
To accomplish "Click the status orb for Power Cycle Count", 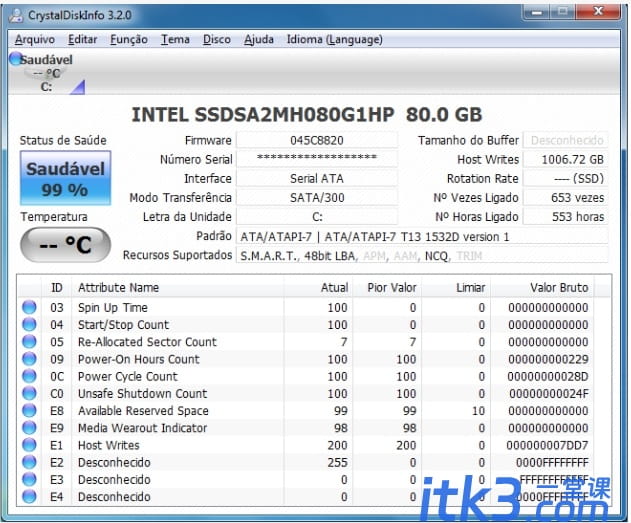I will [29, 376].
